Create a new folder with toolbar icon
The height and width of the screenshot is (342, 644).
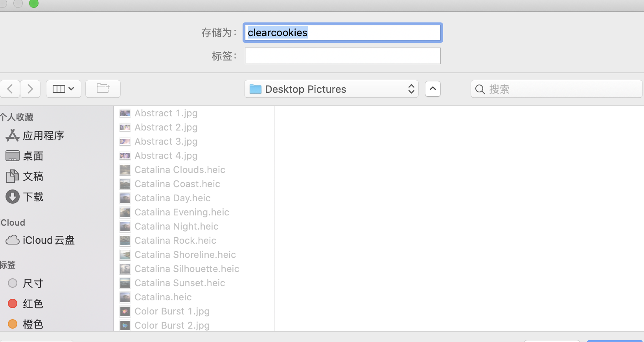103,89
